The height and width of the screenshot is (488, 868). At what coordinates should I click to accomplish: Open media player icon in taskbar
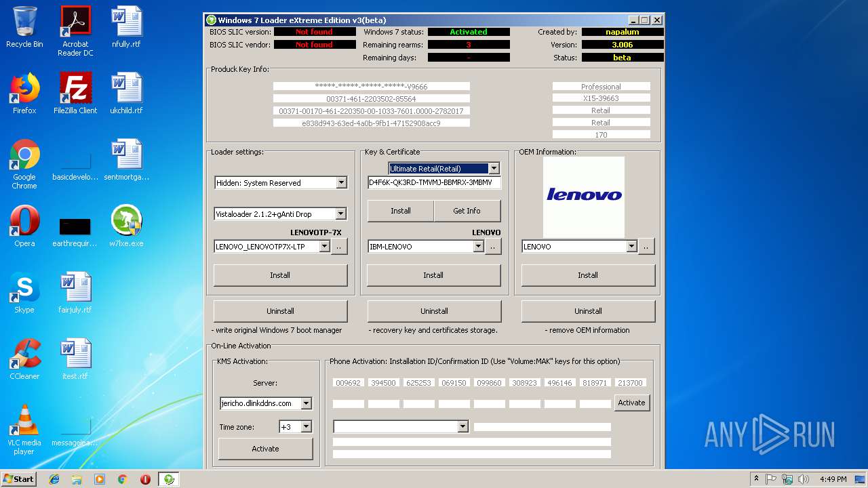(x=100, y=479)
